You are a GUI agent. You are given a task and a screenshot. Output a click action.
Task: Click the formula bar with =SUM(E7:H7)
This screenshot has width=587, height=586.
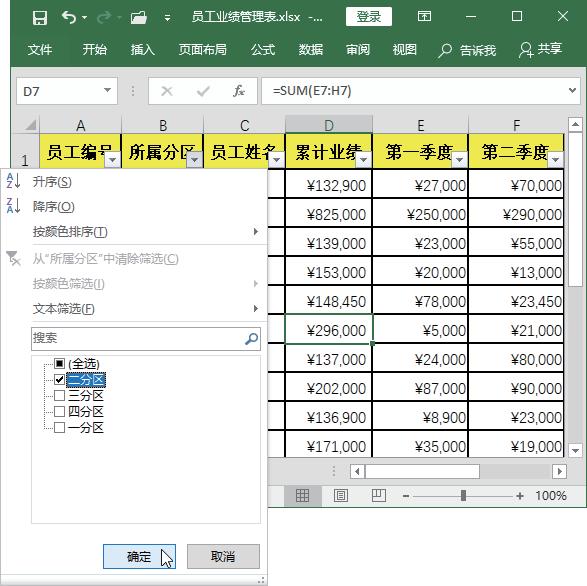tap(414, 91)
